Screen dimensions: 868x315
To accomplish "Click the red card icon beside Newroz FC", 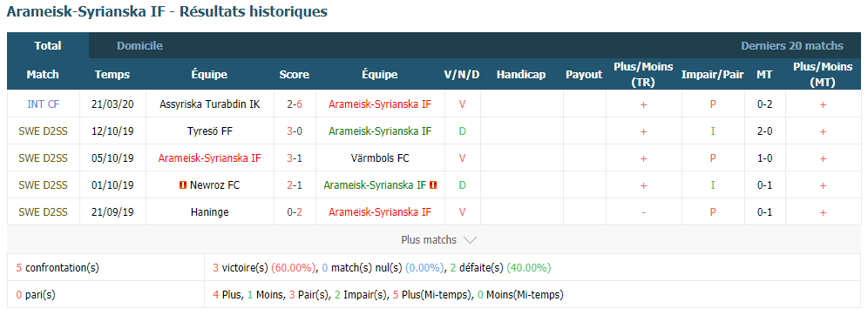I will [183, 185].
